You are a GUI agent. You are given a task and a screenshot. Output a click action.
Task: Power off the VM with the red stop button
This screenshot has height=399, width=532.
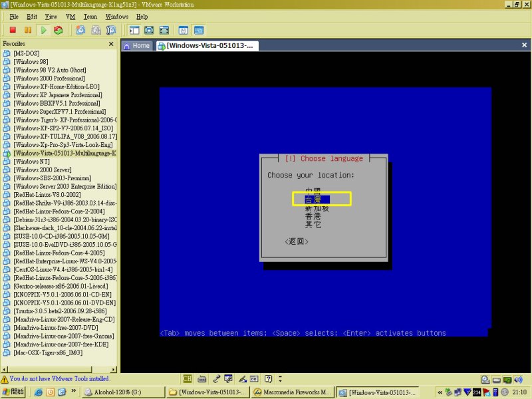coord(13,30)
